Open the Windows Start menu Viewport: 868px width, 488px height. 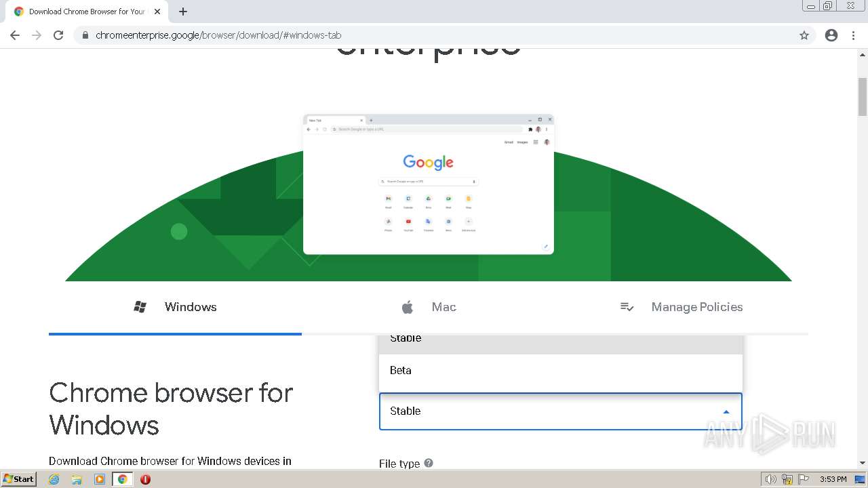pyautogui.click(x=19, y=479)
